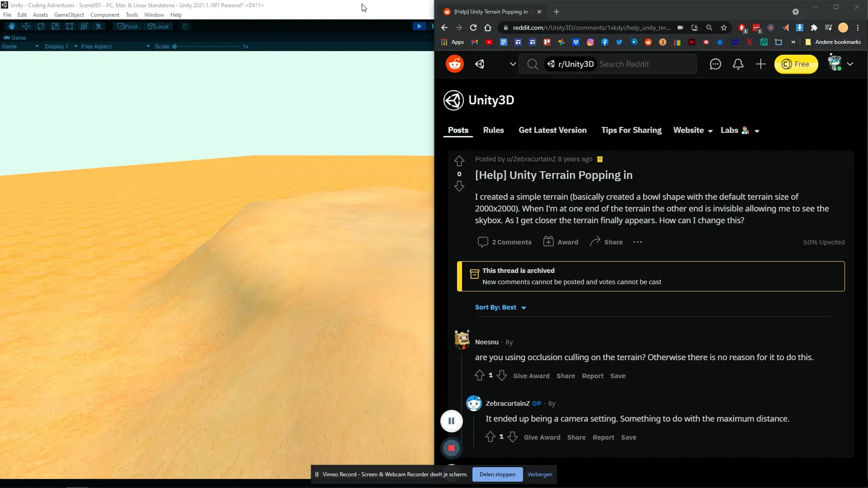Go back in Chrome browser
This screenshot has width=868, height=488.
[x=444, y=28]
